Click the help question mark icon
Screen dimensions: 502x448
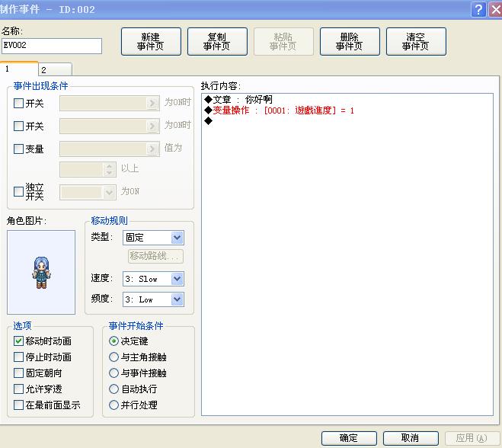pyautogui.click(x=478, y=10)
